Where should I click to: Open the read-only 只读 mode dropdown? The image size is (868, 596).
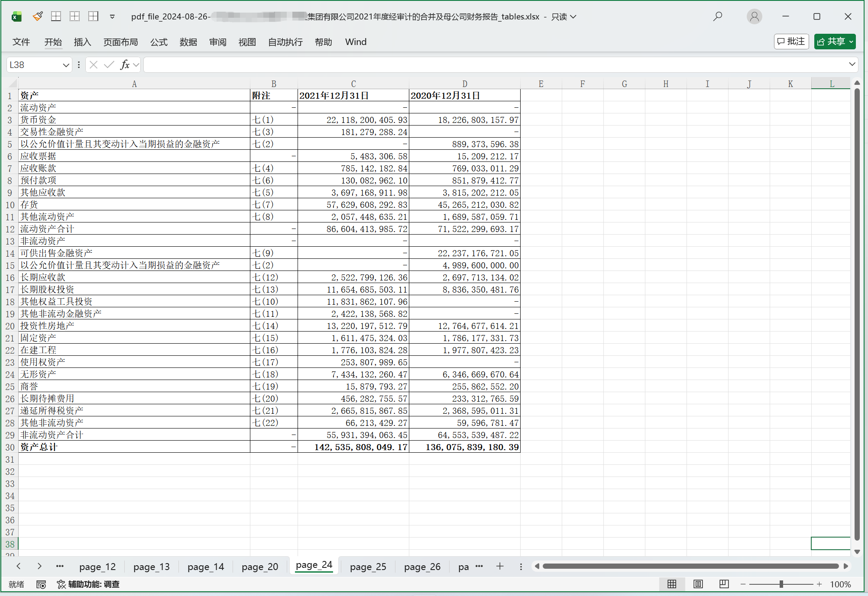pyautogui.click(x=564, y=16)
